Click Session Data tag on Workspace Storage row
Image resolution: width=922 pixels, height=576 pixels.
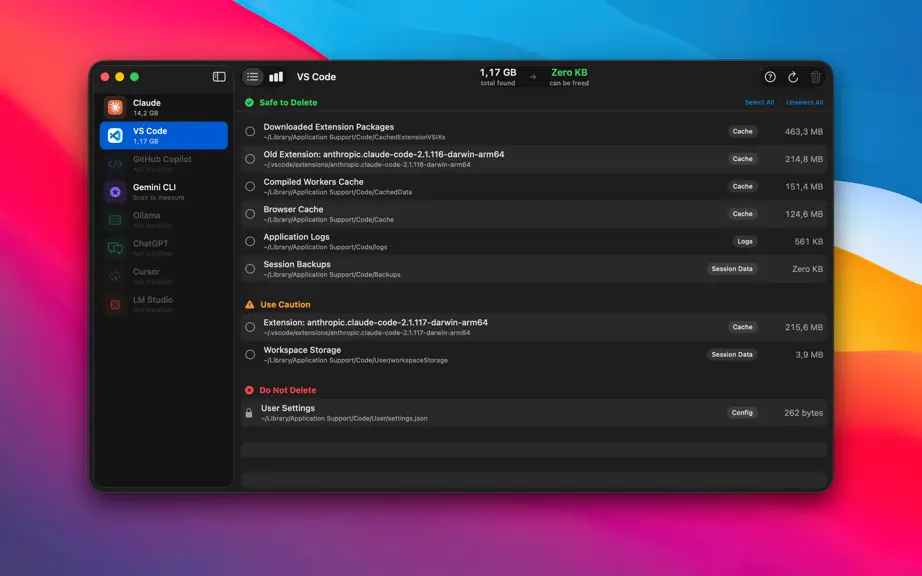click(x=731, y=354)
